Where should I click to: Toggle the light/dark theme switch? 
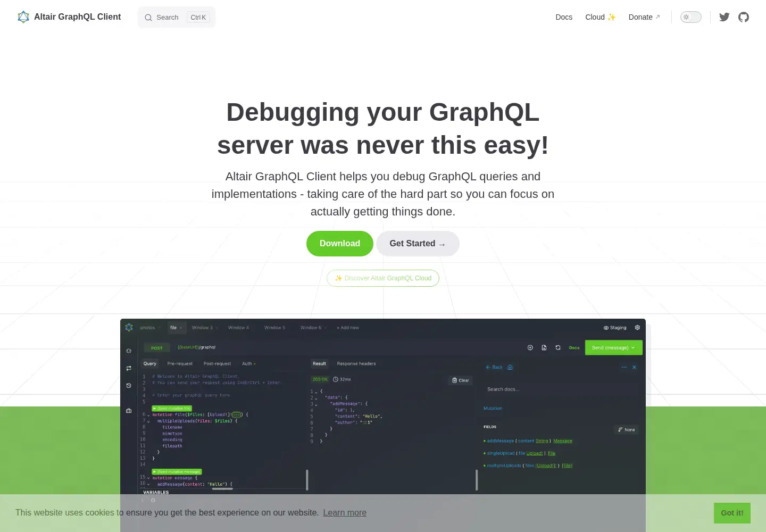tap(691, 17)
